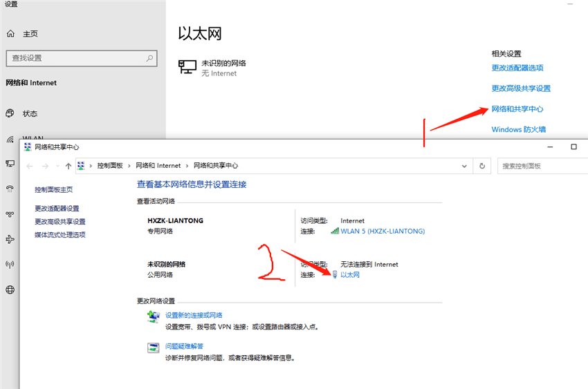
Task: Minimize the 网络和共享中心 window
Action: pyautogui.click(x=550, y=146)
